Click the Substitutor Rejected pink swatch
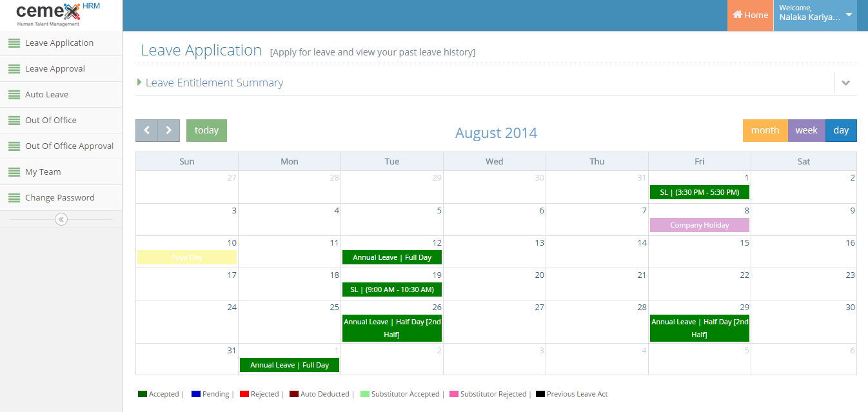This screenshot has width=868, height=412. 454,394
